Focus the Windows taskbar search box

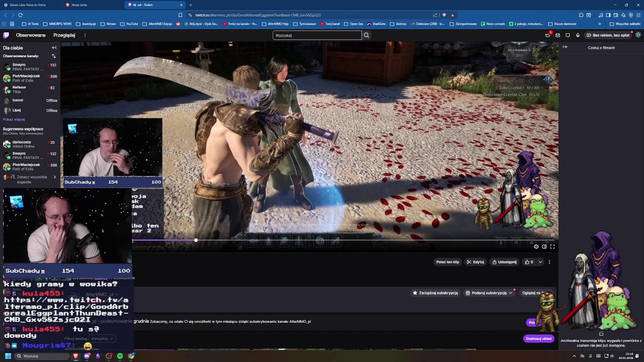(42, 356)
